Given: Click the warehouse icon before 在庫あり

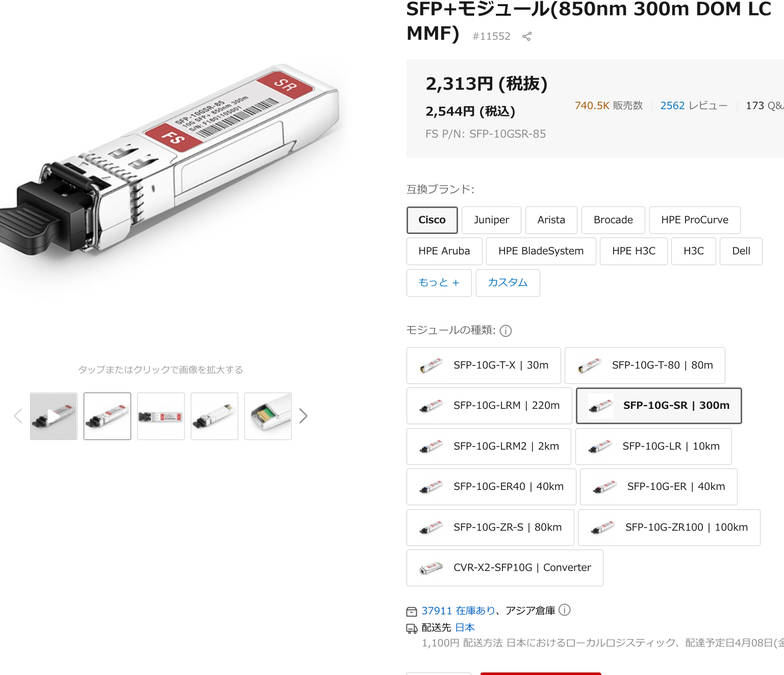Looking at the screenshot, I should 411,610.
